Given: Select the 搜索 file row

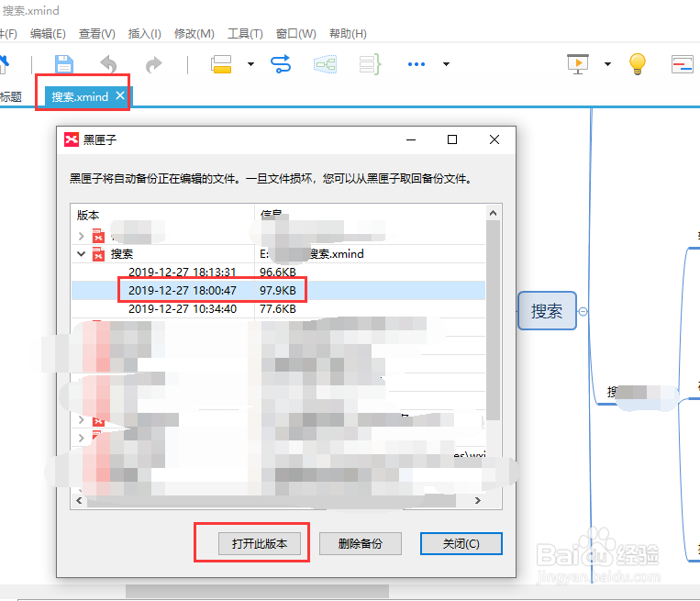Looking at the screenshot, I should (x=278, y=254).
